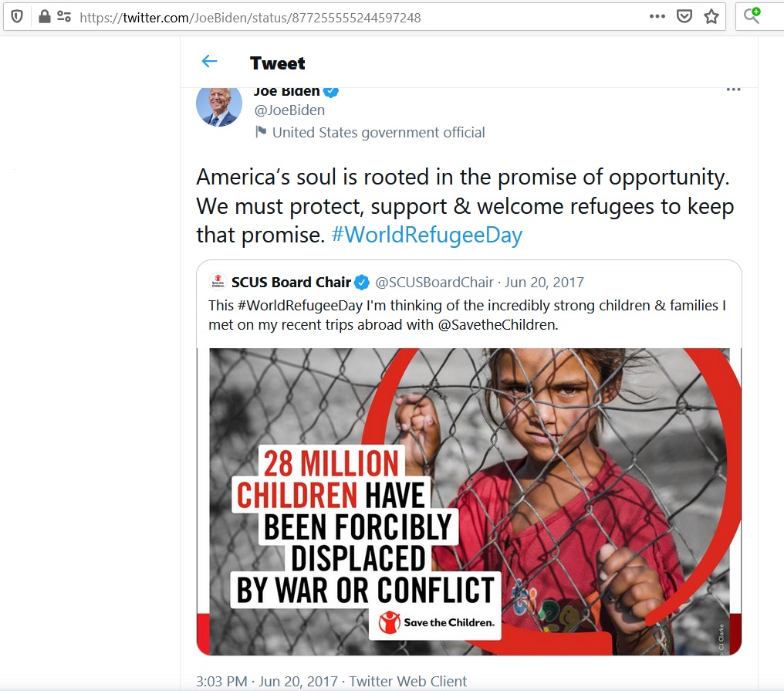This screenshot has height=691, width=784.
Task: Open SCUS Board Chair quoted tweet author
Action: click(x=291, y=282)
